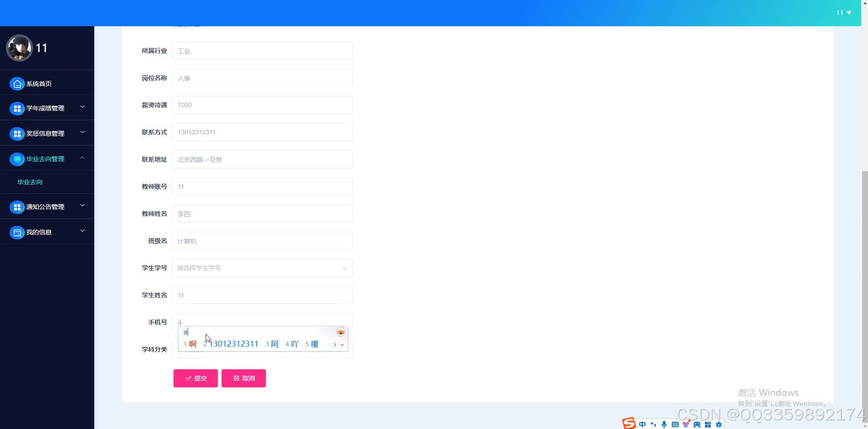This screenshot has height=429, width=868.
Task: Click the 学年成绩管理 grid icon
Action: [x=17, y=108]
